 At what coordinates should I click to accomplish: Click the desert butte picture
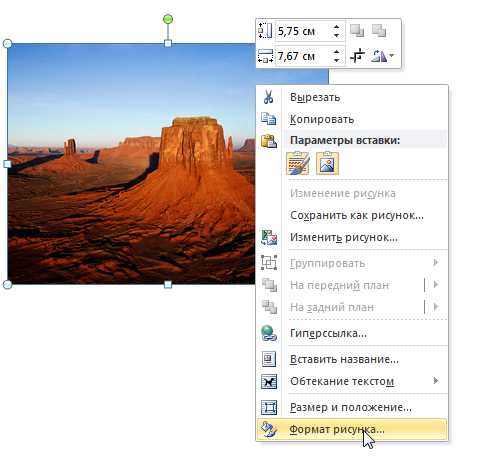click(131, 164)
